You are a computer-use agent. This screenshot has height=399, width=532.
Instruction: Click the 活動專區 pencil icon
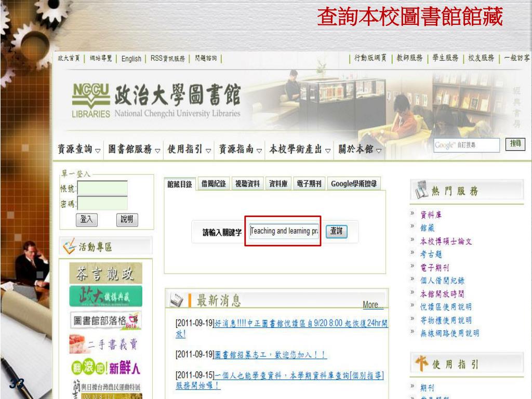[x=69, y=246]
